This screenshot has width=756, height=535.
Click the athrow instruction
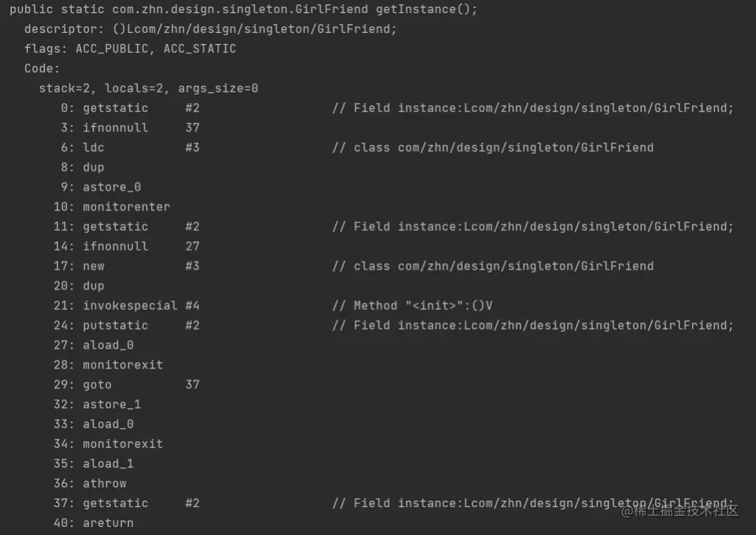click(x=104, y=484)
